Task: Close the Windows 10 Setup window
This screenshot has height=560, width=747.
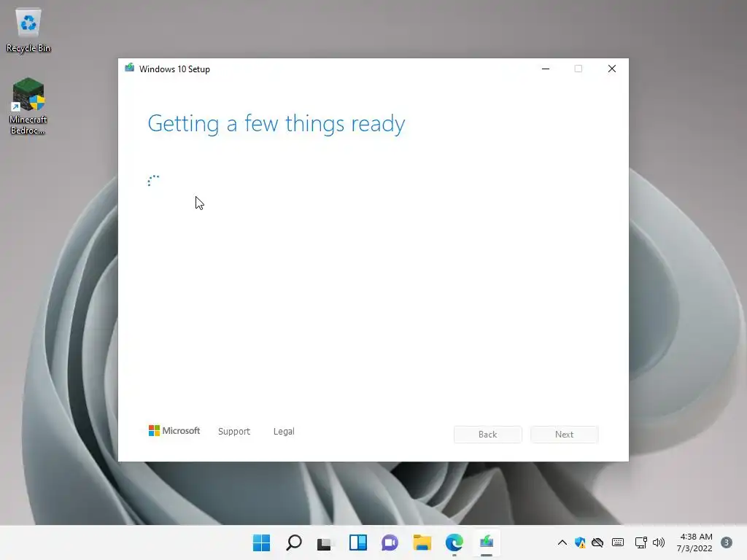Action: (x=612, y=69)
